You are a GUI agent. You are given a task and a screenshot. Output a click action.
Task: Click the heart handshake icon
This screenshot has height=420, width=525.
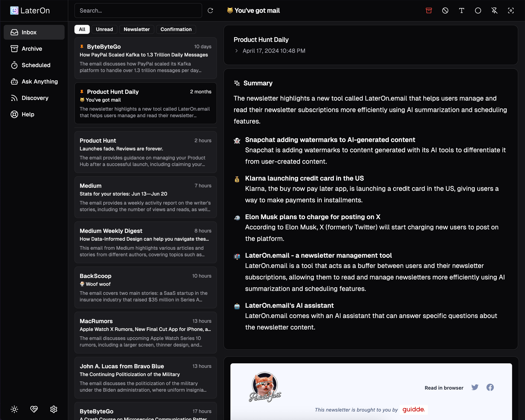(34, 409)
